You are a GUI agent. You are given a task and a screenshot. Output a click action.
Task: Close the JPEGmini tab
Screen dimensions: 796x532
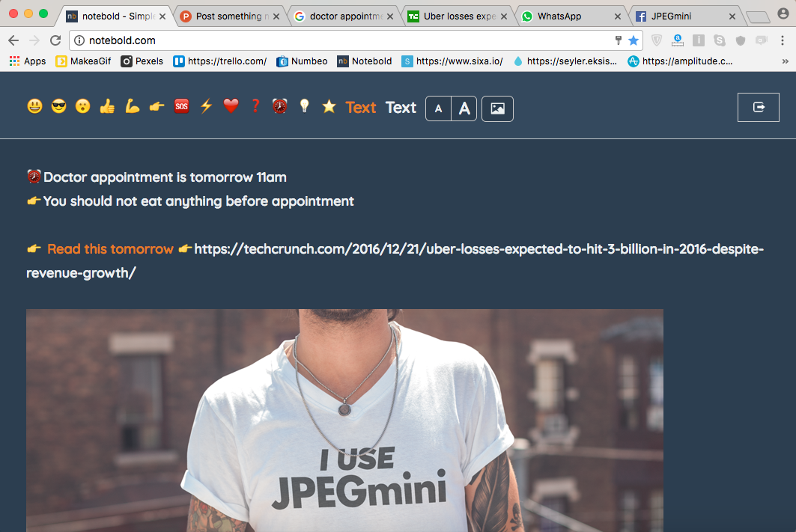click(732, 16)
